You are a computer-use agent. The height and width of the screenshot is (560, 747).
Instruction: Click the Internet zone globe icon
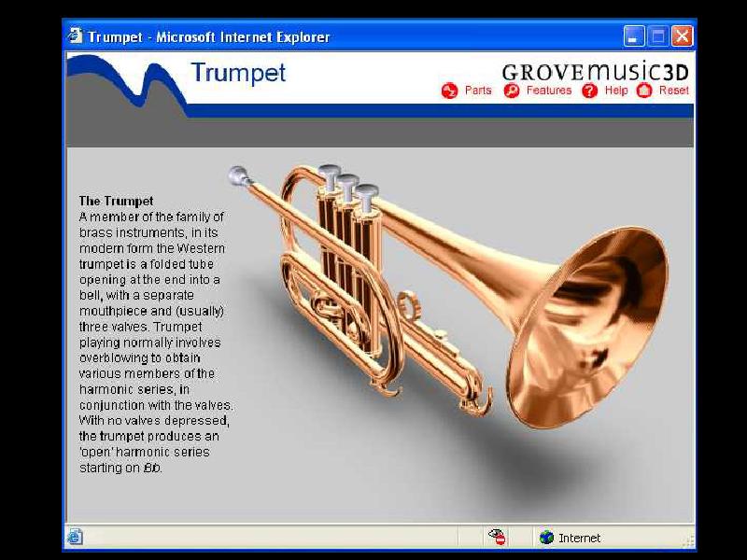(x=546, y=538)
